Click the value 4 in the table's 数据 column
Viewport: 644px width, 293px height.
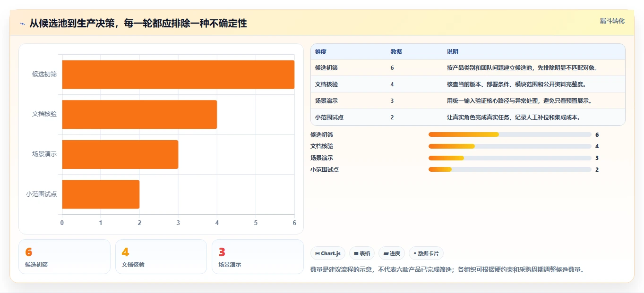click(x=392, y=84)
